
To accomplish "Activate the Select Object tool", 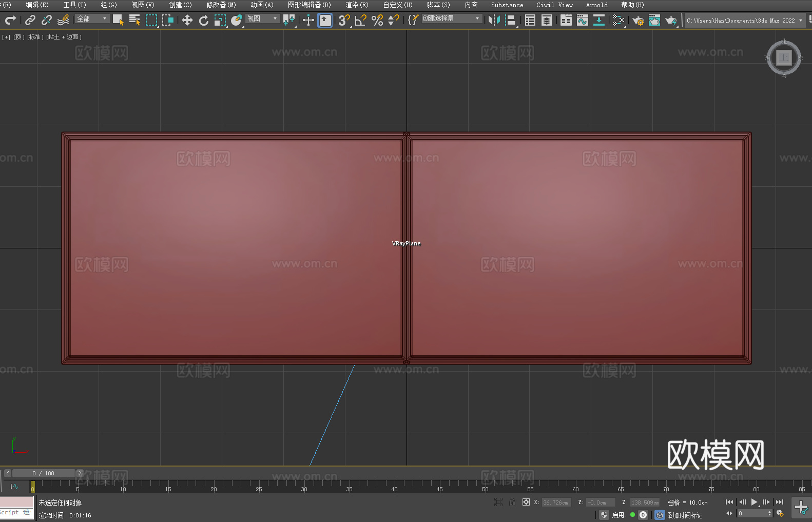I will click(118, 20).
